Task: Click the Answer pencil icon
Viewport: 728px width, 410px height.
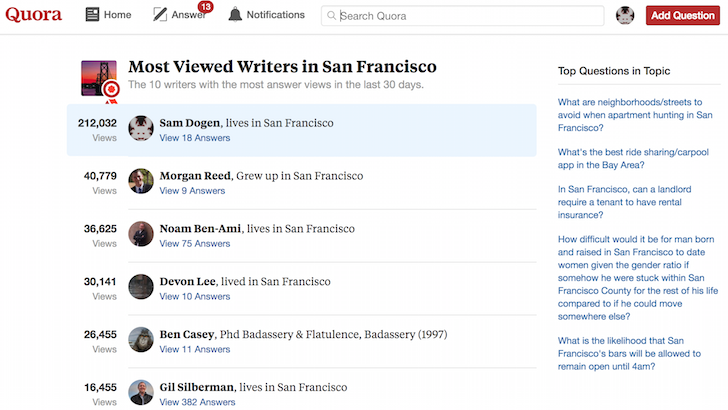Action: tap(160, 15)
